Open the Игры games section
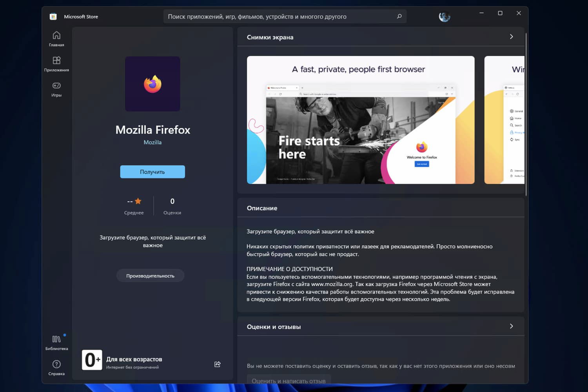Viewport: 588px width, 392px height. pyautogui.click(x=56, y=89)
